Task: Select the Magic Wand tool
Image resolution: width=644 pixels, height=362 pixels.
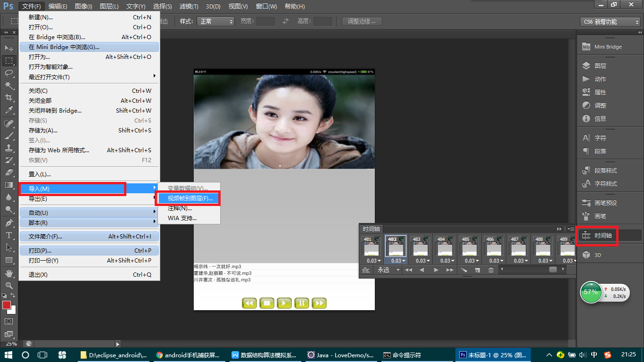Action: (x=9, y=85)
